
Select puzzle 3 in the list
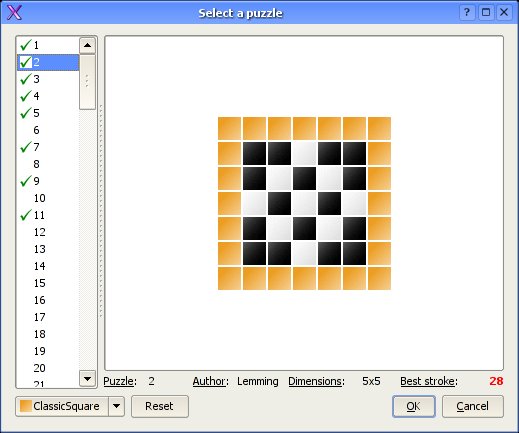48,79
